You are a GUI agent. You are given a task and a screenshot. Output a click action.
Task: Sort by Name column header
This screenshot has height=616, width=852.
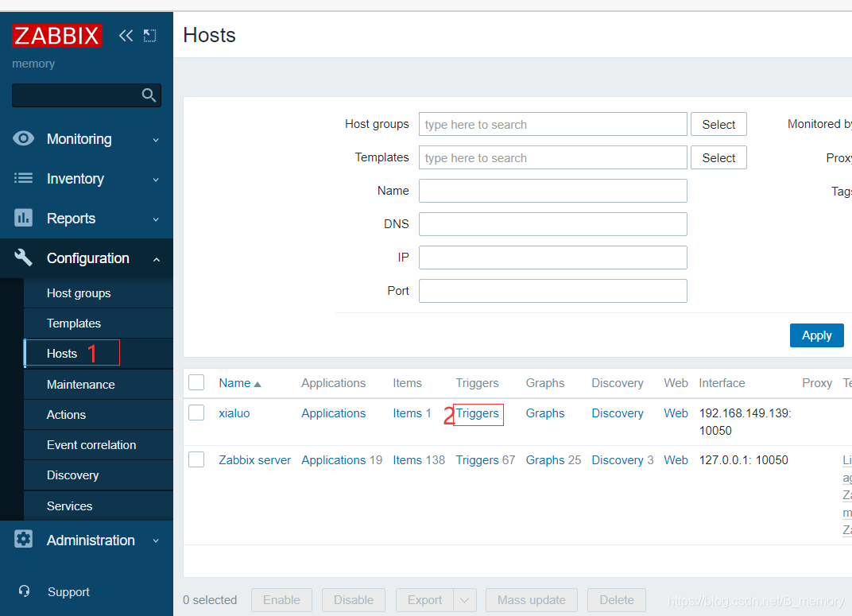234,383
